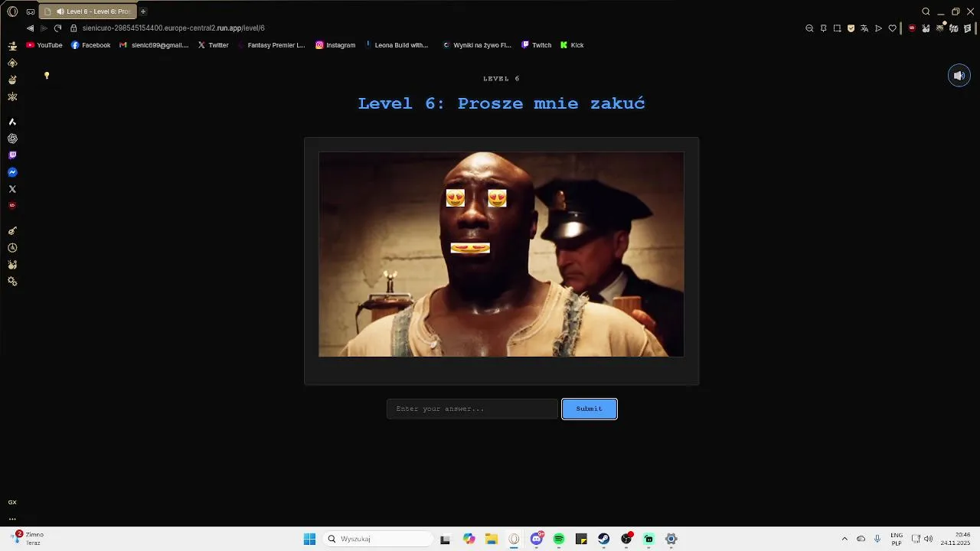Viewport: 980px width, 551px height.
Task: Go forward to next page
Action: [44, 28]
